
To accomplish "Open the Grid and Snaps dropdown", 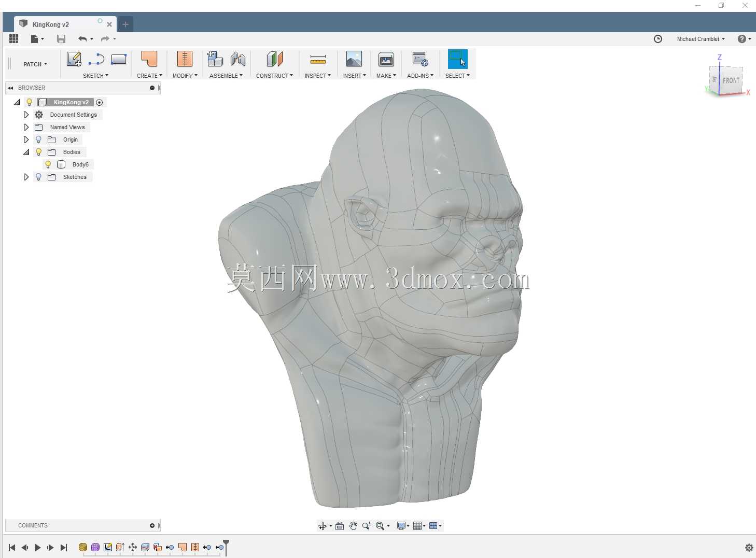I will [419, 526].
